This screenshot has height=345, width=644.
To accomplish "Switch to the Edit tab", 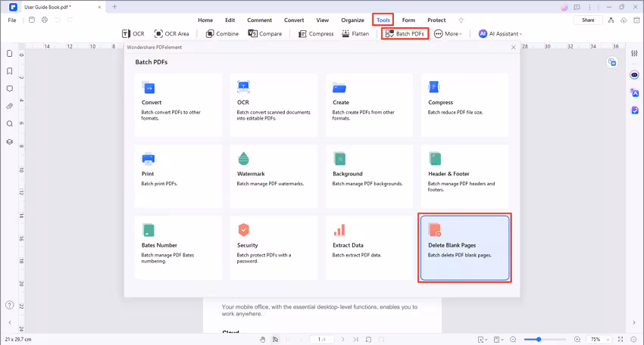I will pyautogui.click(x=230, y=20).
